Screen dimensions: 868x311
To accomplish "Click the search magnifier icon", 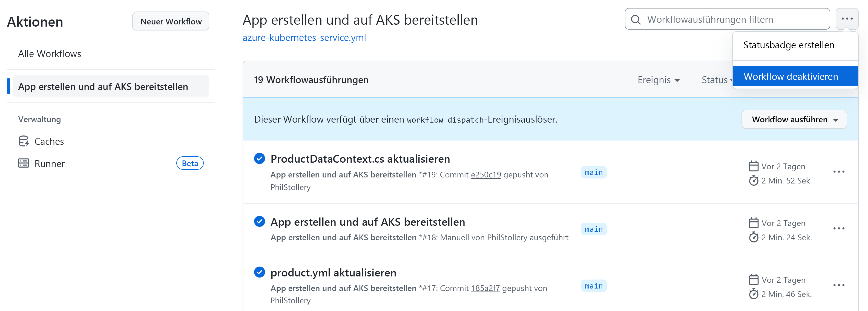I will pos(636,19).
